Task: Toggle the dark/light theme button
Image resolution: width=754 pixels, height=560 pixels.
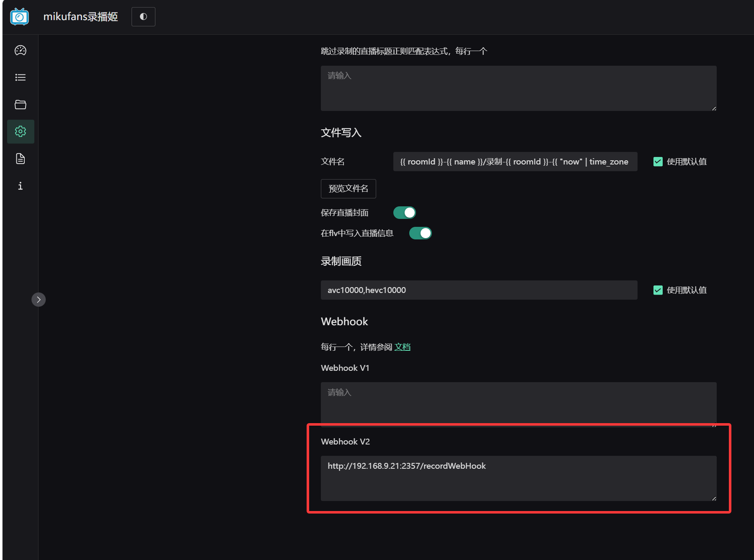Action: tap(143, 17)
